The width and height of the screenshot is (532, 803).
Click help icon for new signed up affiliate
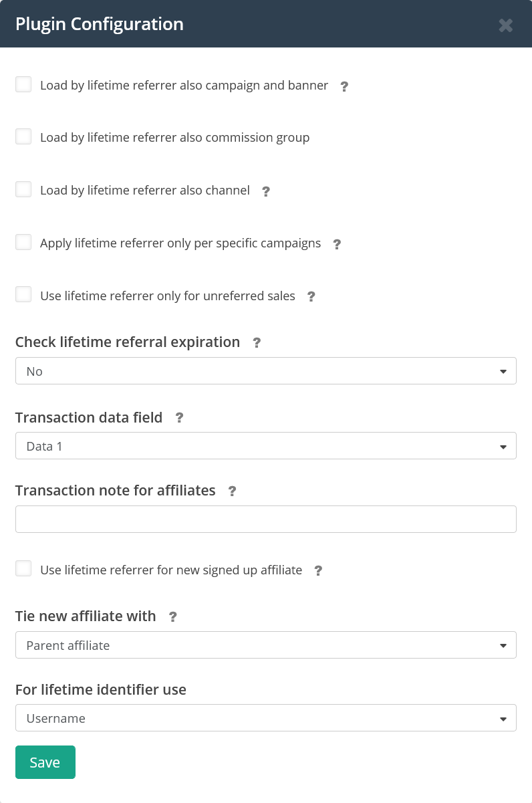pyautogui.click(x=318, y=571)
